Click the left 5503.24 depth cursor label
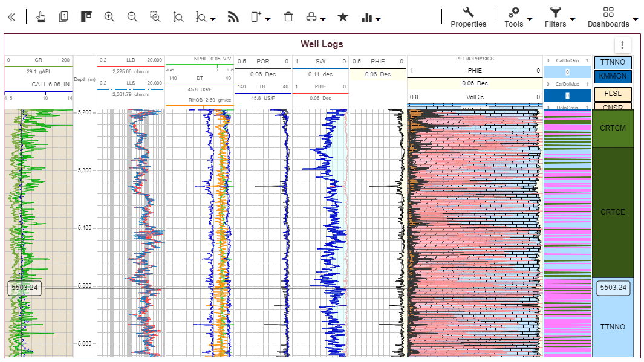 pos(25,288)
